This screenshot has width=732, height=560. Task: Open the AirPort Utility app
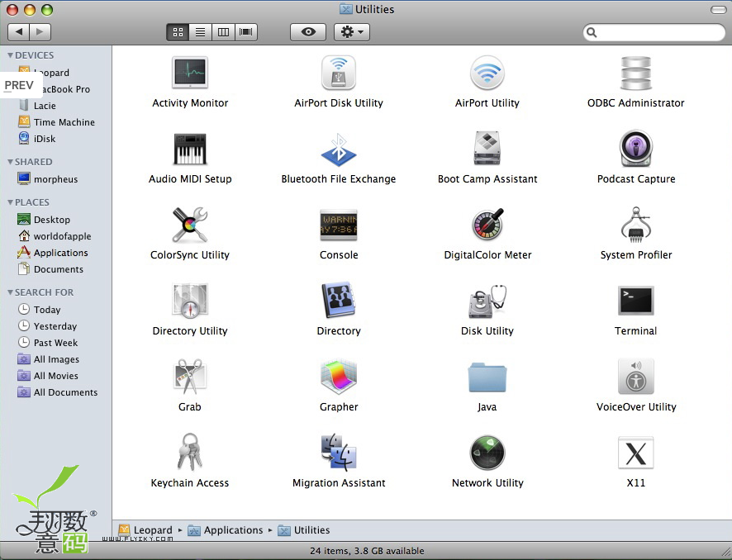[487, 73]
